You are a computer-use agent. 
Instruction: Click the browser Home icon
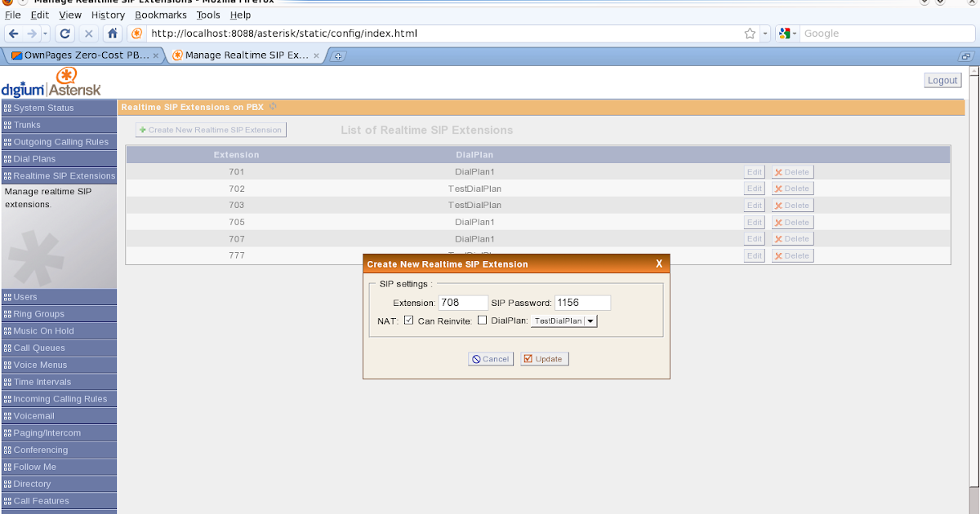coord(110,33)
